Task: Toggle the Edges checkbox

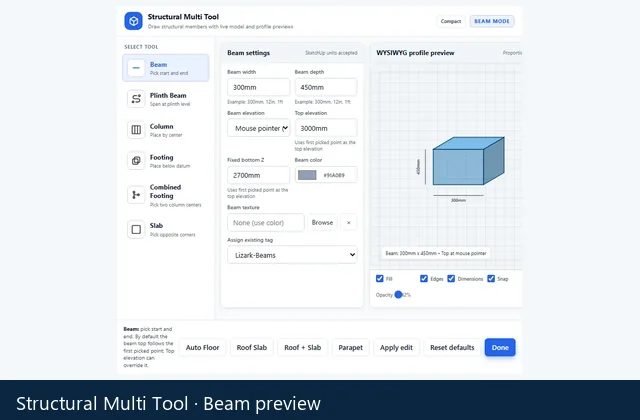Action: pyautogui.click(x=424, y=278)
